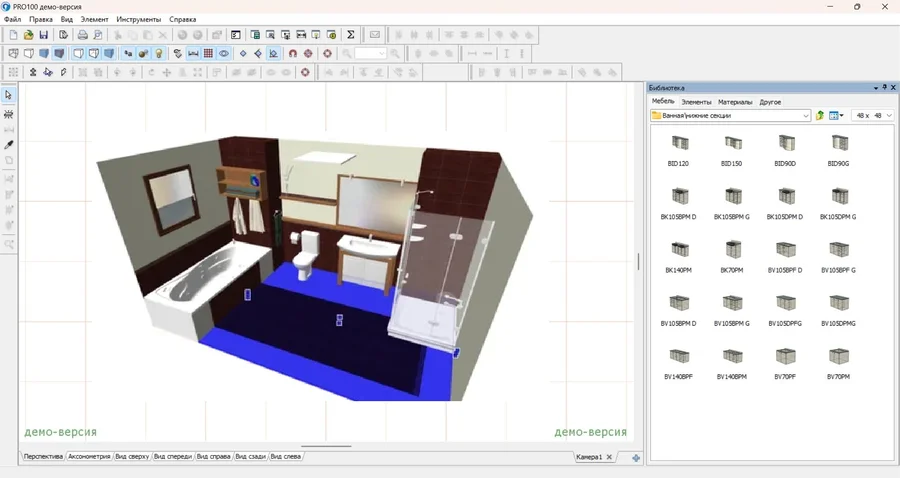900x478 pixels.
Task: Select the eyedropper tool in left toolbar
Action: [9, 145]
